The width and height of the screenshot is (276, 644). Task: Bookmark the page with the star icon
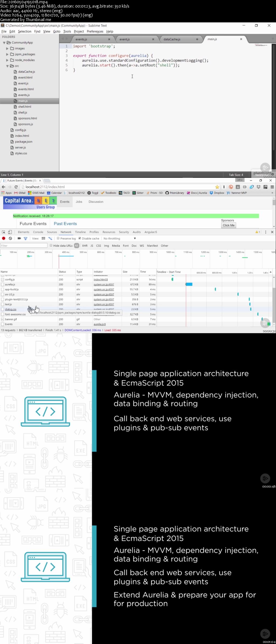(217, 187)
